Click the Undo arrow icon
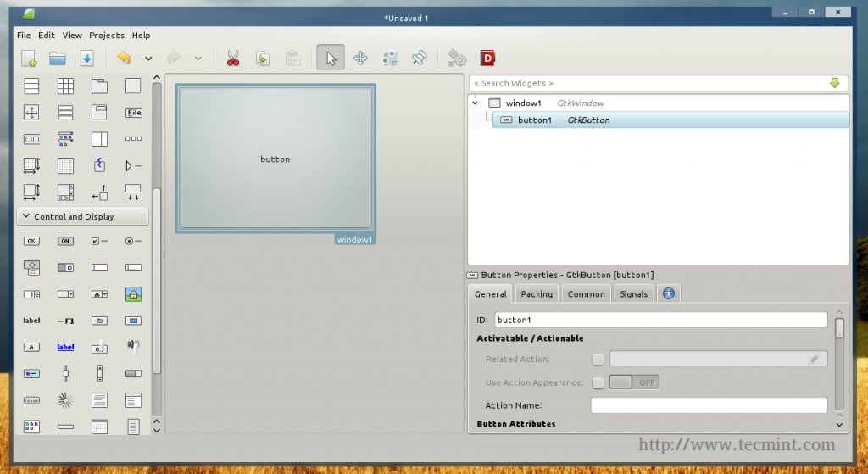The image size is (868, 474). click(x=125, y=59)
